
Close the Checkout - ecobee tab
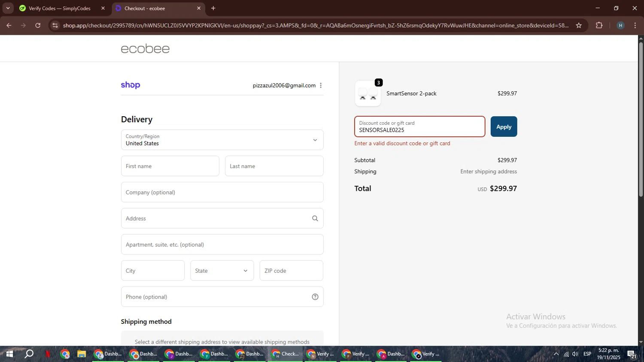click(x=199, y=8)
